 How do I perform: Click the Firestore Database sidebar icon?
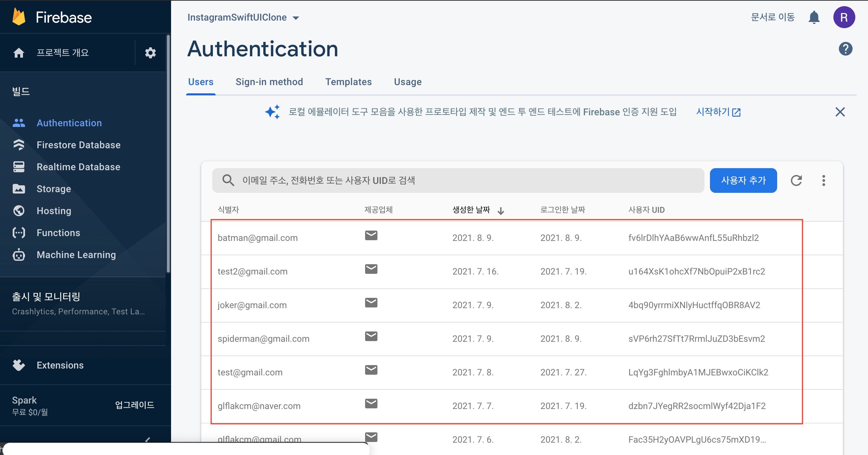[19, 145]
